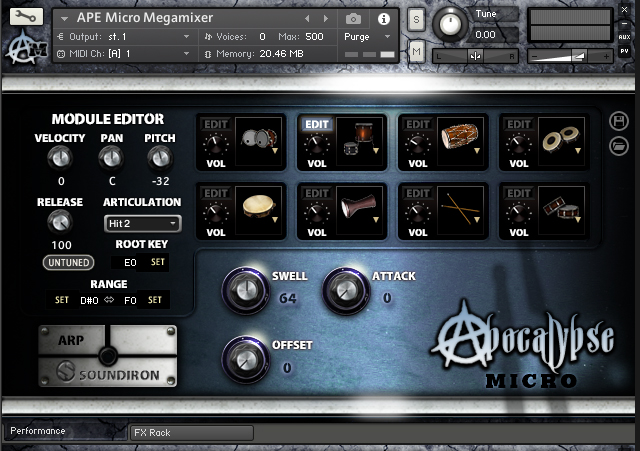
Task: Click the ARP lever switch panel
Action: (x=107, y=356)
